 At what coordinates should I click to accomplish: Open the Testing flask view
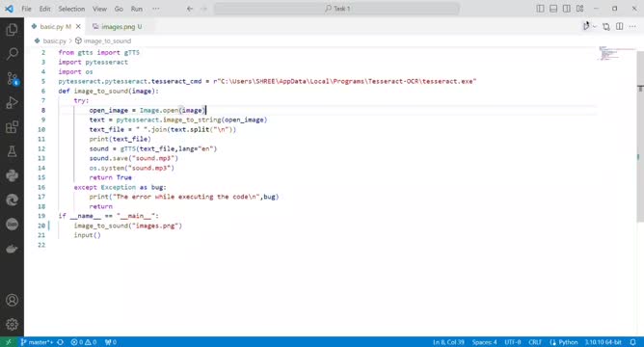[12, 151]
